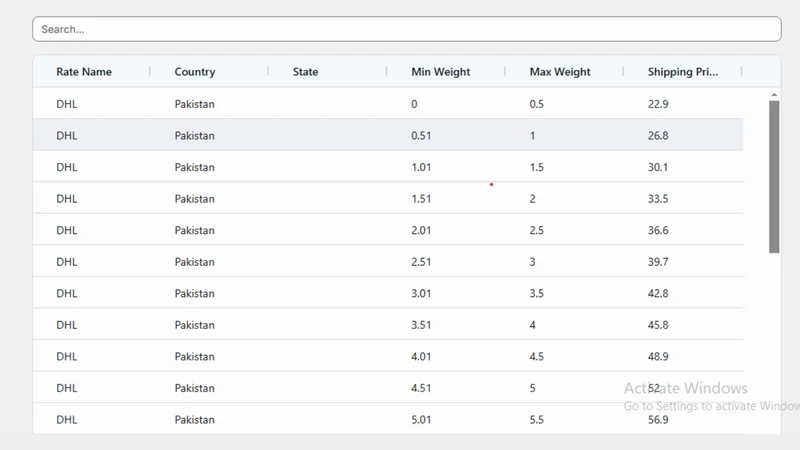
Task: Select the cell with shipping price 45.8
Action: pyautogui.click(x=658, y=325)
